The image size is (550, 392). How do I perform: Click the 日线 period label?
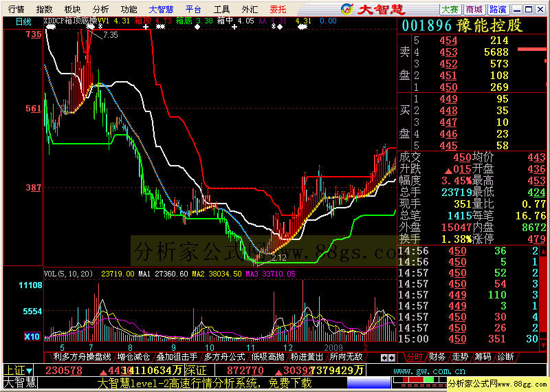[23, 22]
